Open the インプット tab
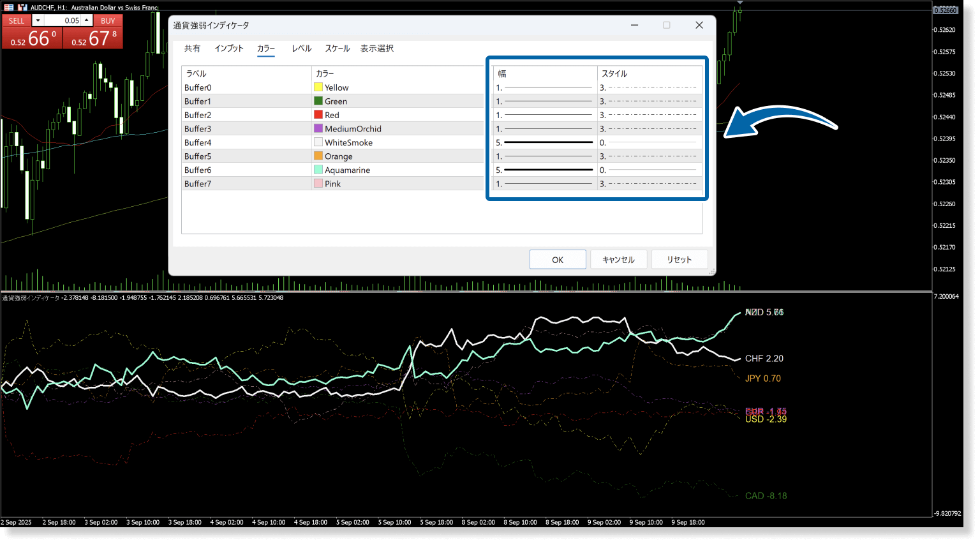This screenshot has height=540, width=980. point(229,49)
